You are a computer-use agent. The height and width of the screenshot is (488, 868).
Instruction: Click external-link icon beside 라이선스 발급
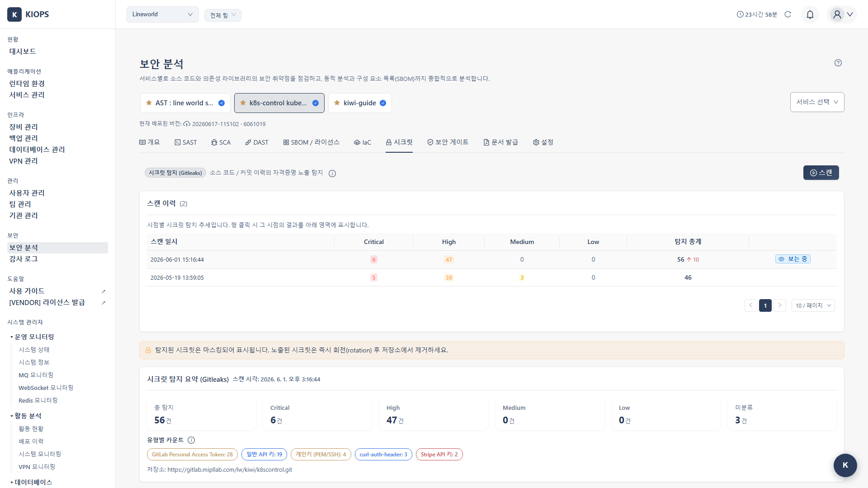[x=104, y=303]
